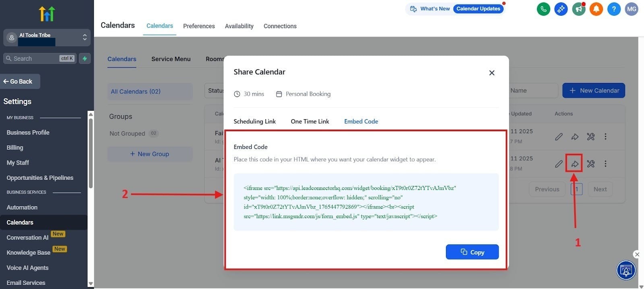Copy the embed code

(472, 252)
